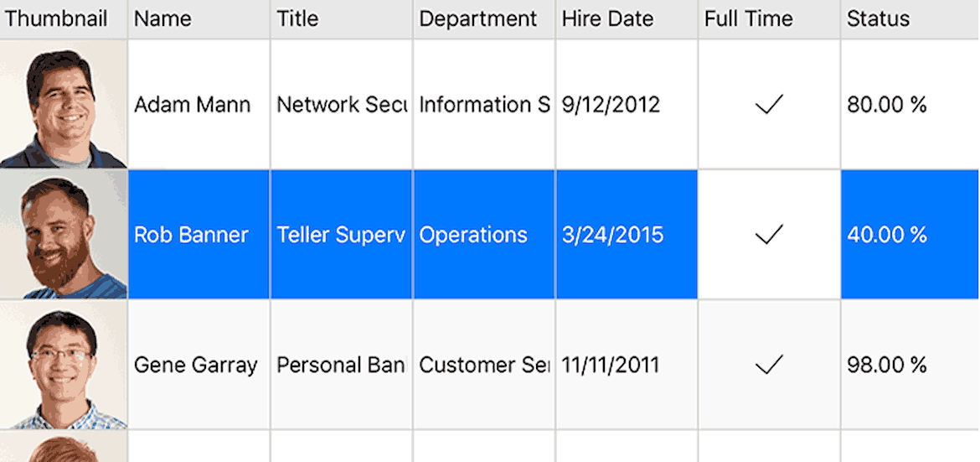980x462 pixels.
Task: Toggle Full Time checkmark for Adam Mann
Action: [x=769, y=105]
